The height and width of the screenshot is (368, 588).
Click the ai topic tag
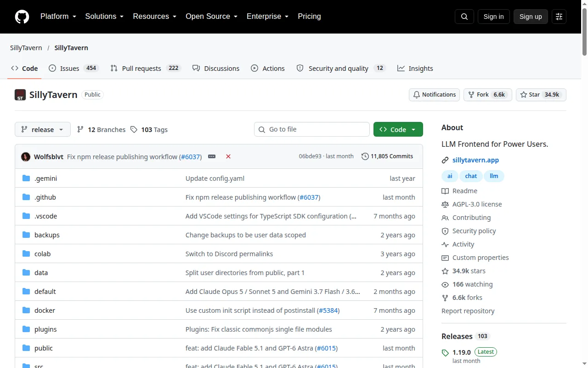click(x=450, y=176)
